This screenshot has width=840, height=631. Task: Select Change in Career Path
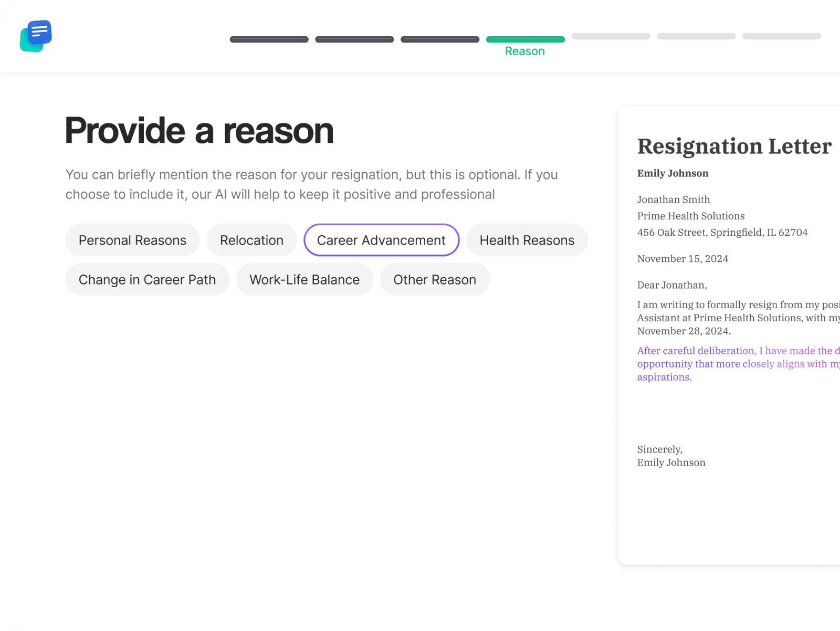point(147,280)
